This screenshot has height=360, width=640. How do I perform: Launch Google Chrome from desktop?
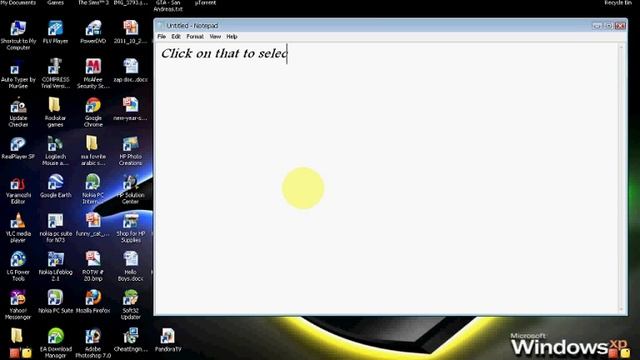point(93,106)
